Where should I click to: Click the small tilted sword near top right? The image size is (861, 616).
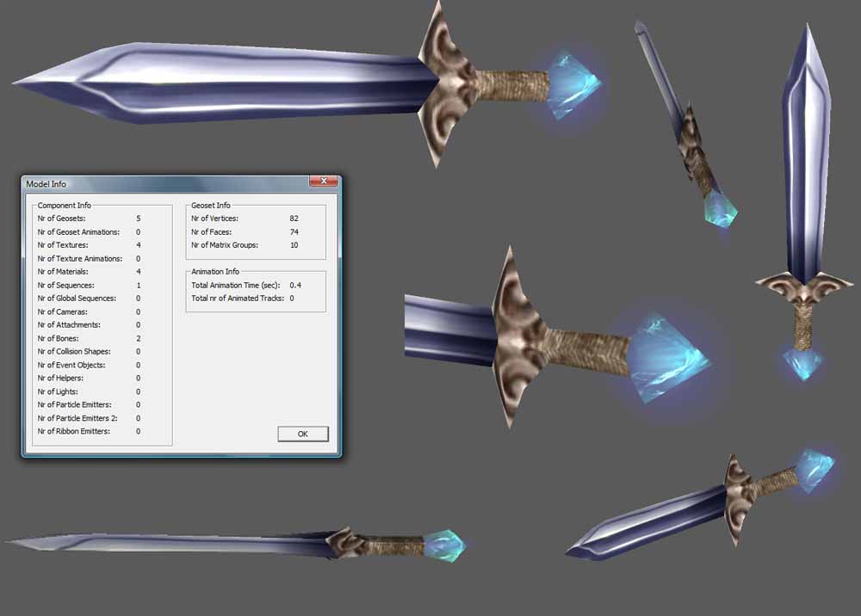click(x=685, y=123)
